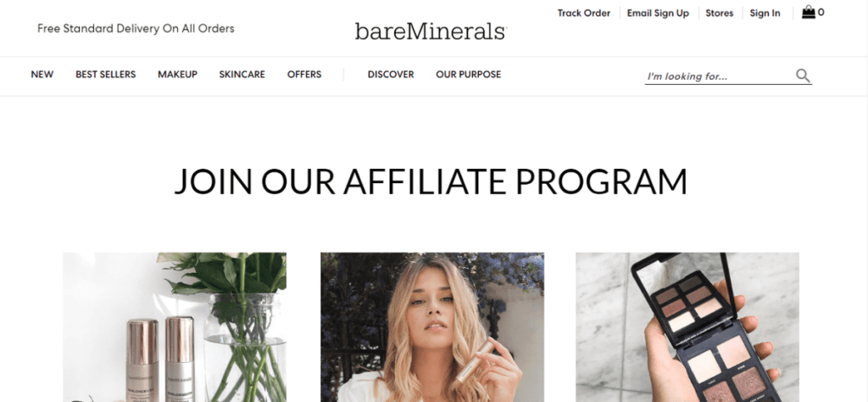This screenshot has height=402, width=868.
Task: Expand the OFFERS navigation menu
Action: tap(304, 74)
